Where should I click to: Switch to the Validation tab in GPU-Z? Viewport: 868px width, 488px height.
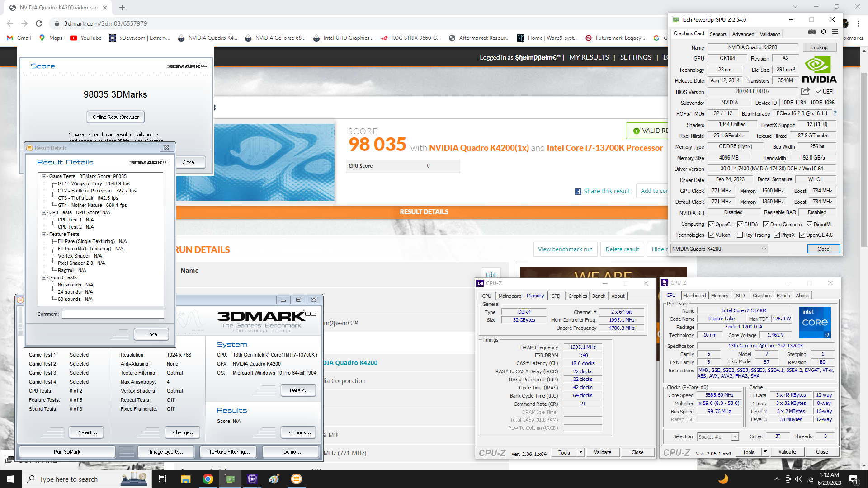coord(770,34)
